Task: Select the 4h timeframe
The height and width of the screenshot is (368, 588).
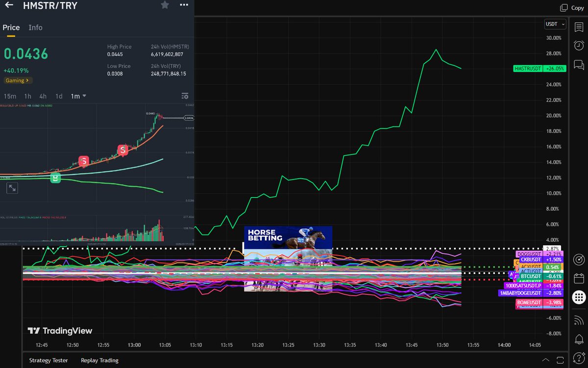Action: click(x=43, y=96)
